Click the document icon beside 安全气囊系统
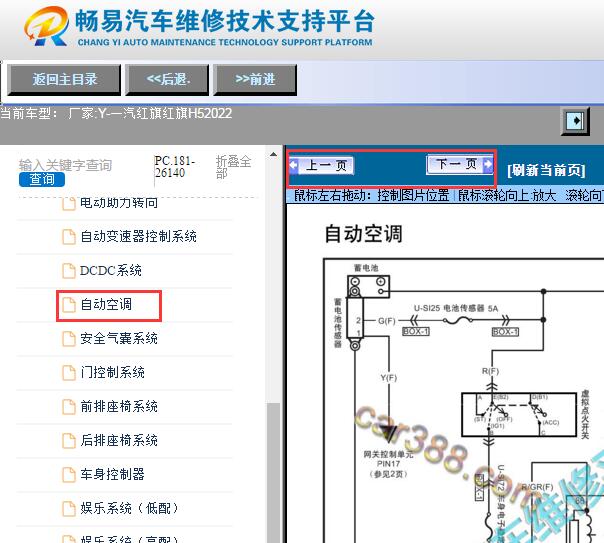 [x=69, y=339]
